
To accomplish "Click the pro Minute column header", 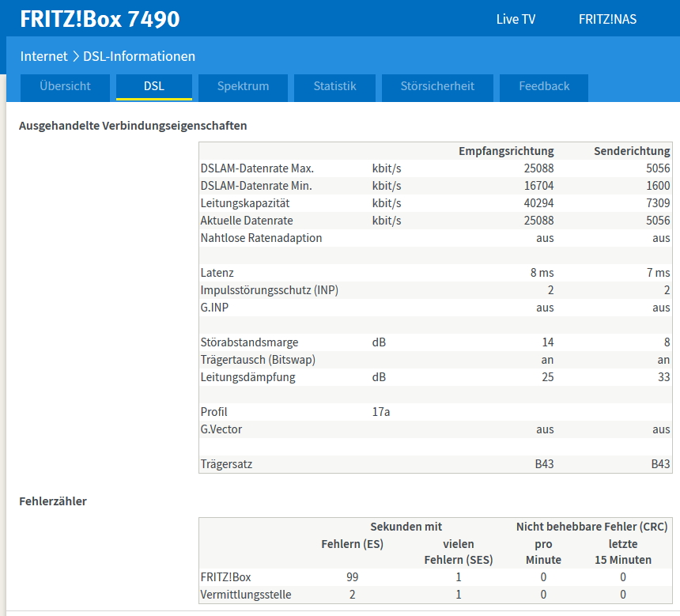I will (x=543, y=552).
